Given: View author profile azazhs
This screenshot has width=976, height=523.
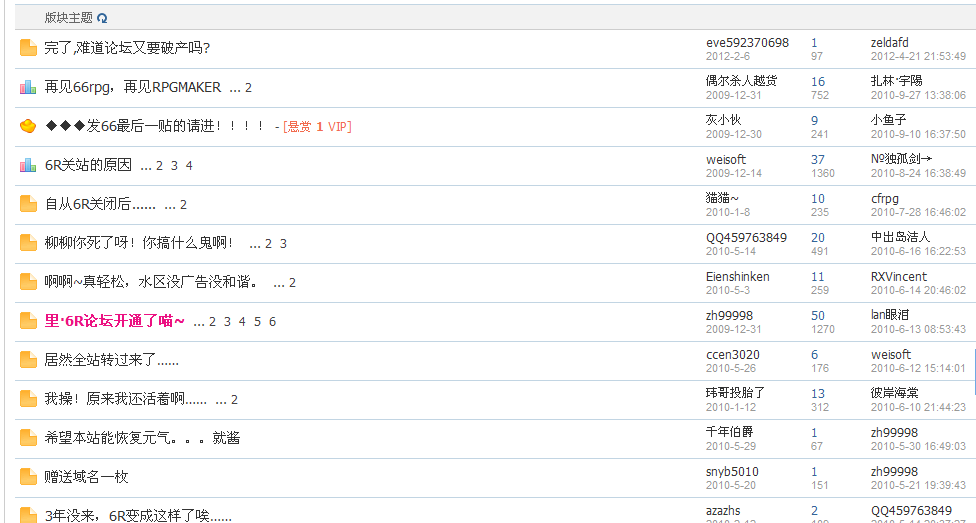Looking at the screenshot, I should (x=723, y=511).
